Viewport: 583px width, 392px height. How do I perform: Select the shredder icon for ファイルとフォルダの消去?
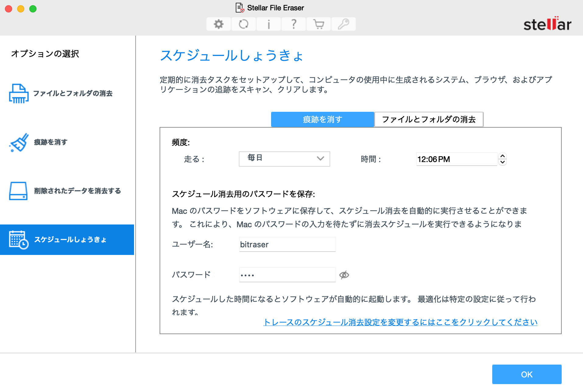[19, 94]
